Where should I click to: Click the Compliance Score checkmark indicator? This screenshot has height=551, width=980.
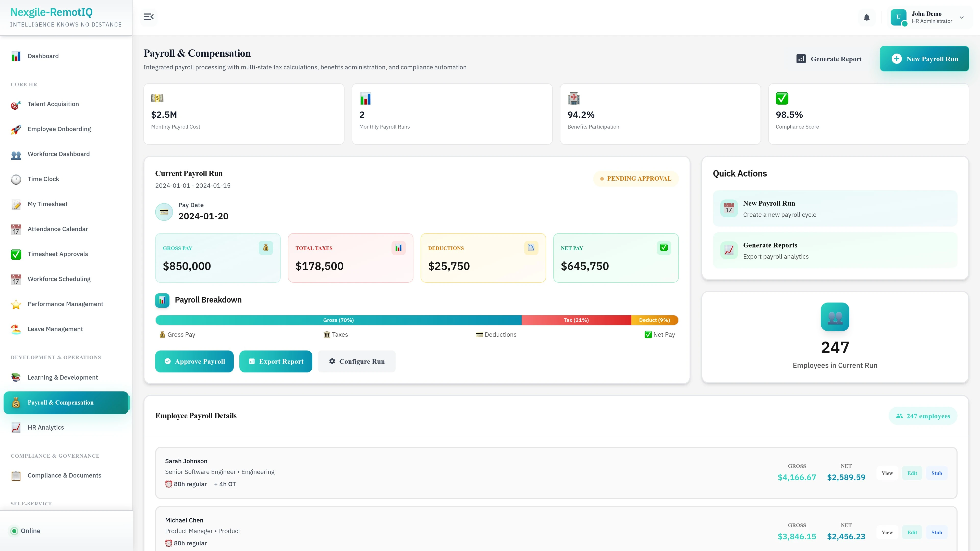coord(782,98)
